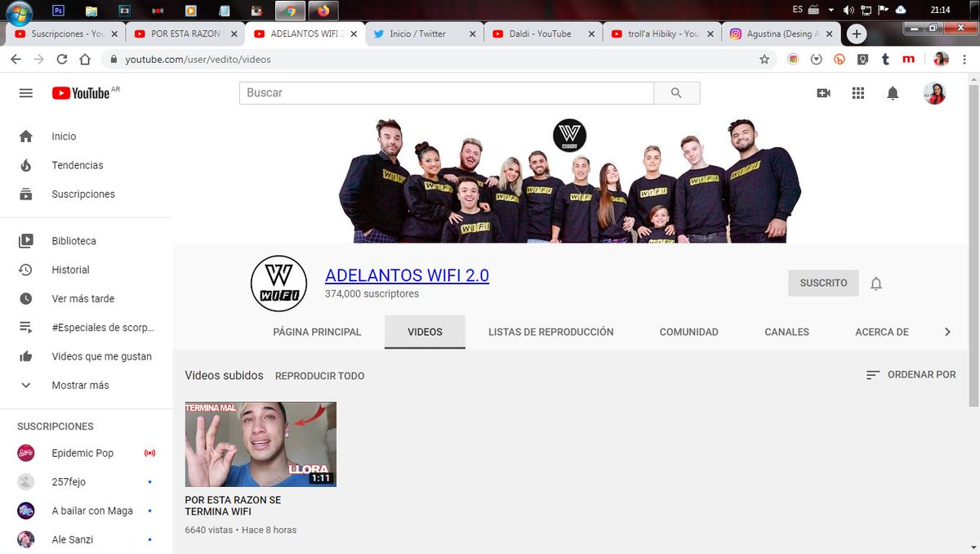Open the Chrome profile avatar in toolbar
This screenshot has height=554, width=980.
[941, 59]
